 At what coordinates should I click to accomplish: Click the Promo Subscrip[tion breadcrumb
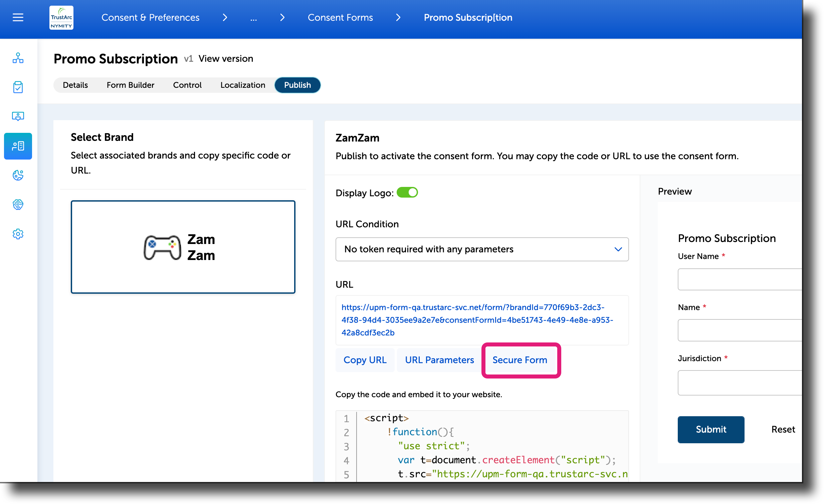468,17
